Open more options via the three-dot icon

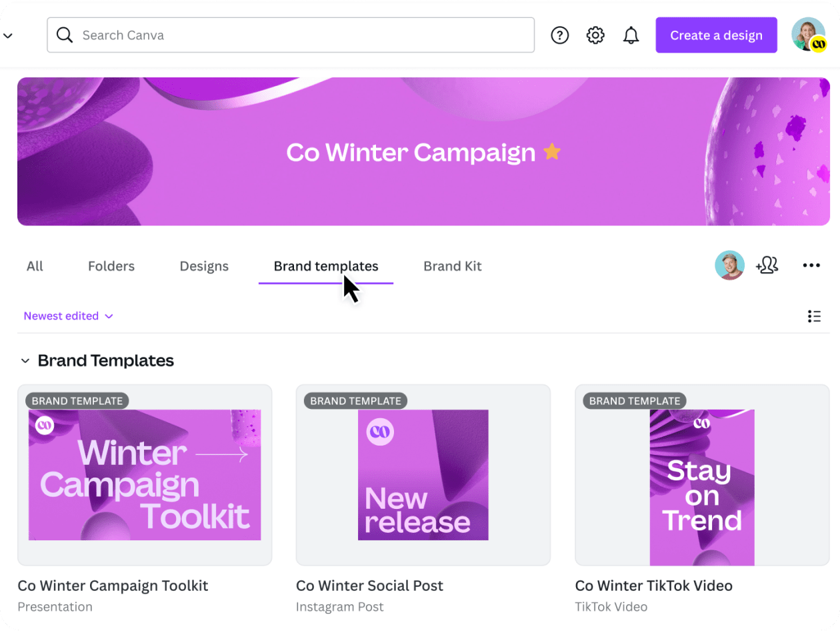[x=811, y=265]
